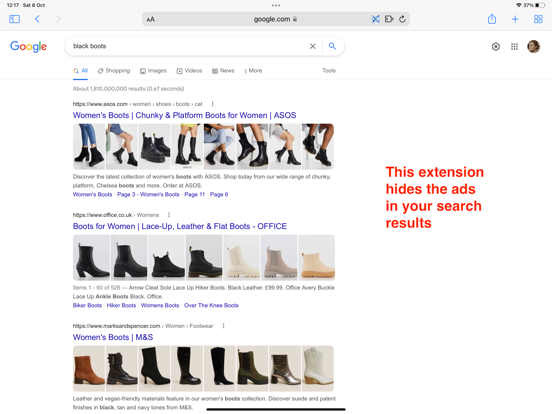
Task: Open the blue crossed extension icon
Action: click(x=376, y=19)
